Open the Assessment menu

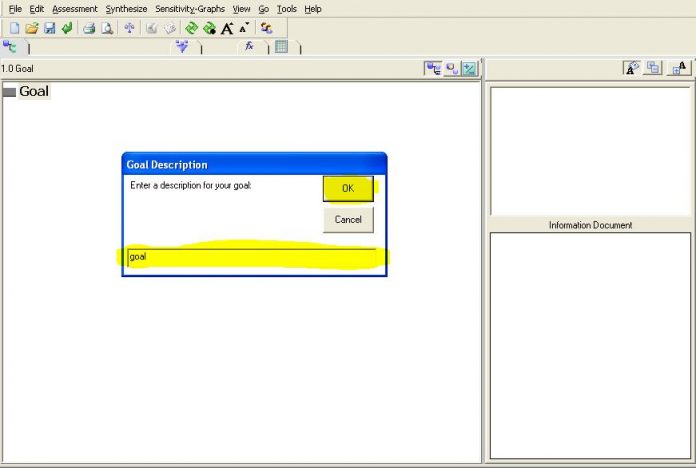(x=75, y=9)
